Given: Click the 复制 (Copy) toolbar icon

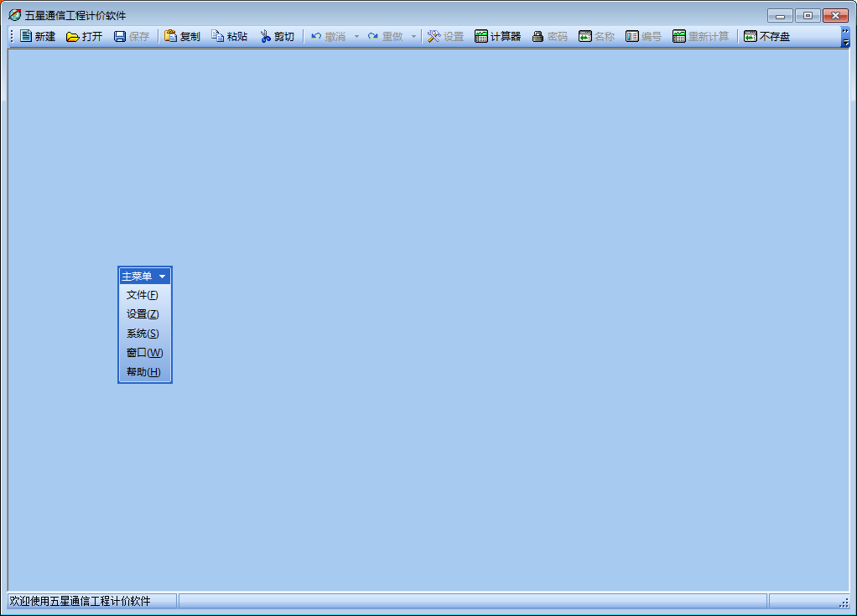Looking at the screenshot, I should 170,36.
